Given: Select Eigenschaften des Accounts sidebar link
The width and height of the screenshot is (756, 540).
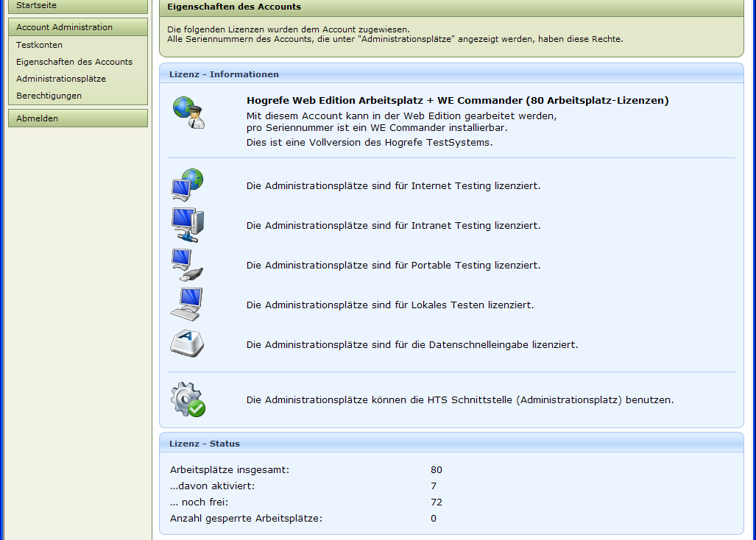Looking at the screenshot, I should 74,62.
